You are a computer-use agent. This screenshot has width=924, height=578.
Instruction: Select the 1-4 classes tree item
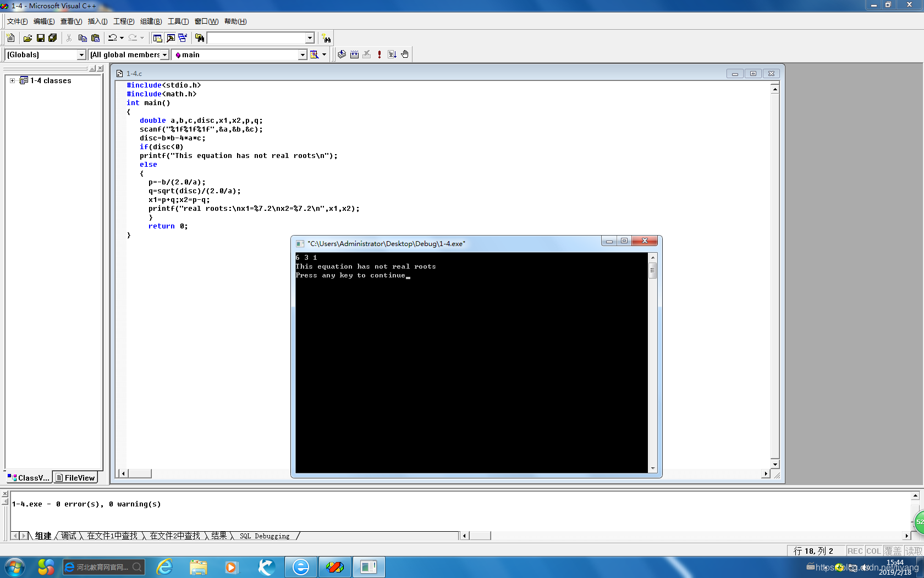(51, 80)
